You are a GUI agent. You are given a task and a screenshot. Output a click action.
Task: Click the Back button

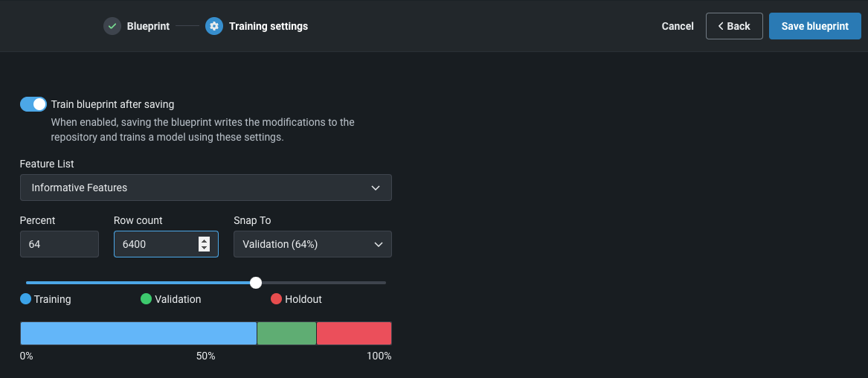[733, 26]
